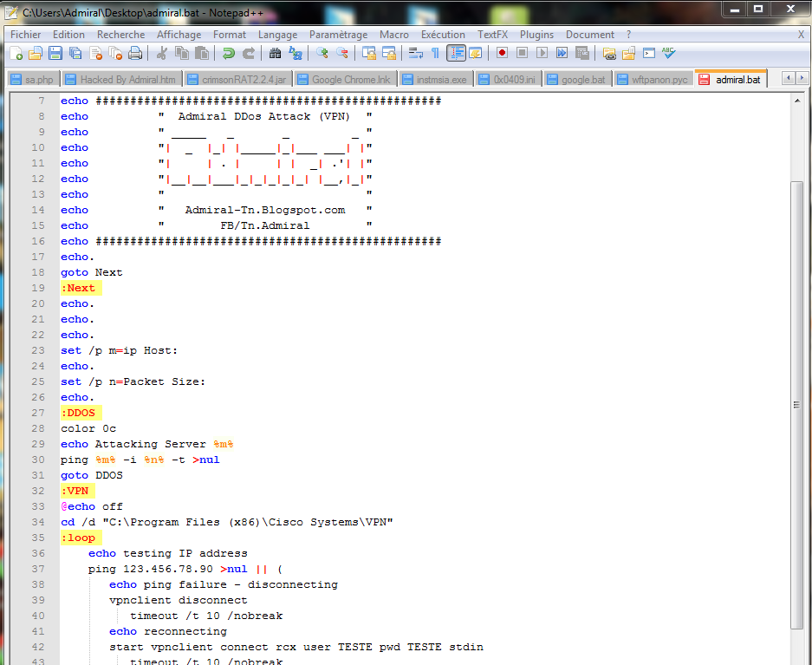Click the folder-with-link plugin icon

click(609, 54)
